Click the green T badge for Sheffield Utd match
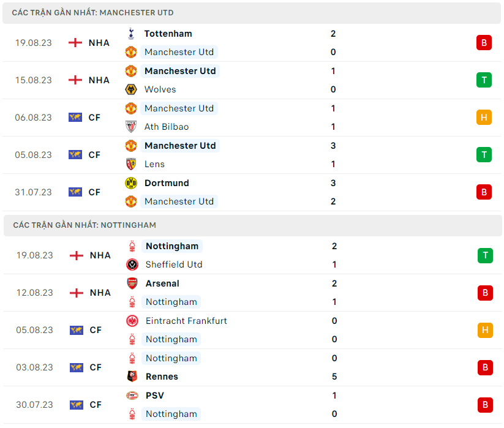504x428 pixels. [x=485, y=255]
